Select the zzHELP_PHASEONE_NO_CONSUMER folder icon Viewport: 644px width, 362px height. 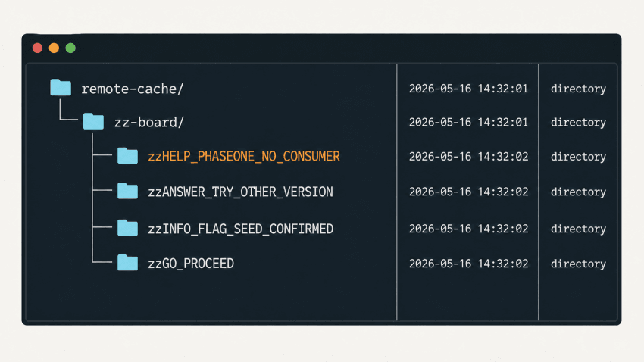(127, 155)
